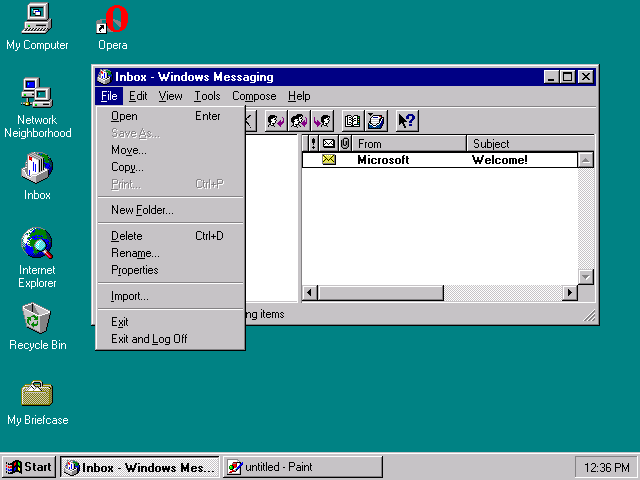The width and height of the screenshot is (640, 480).
Task: Click the Forward message toolbar icon
Action: tap(322, 121)
